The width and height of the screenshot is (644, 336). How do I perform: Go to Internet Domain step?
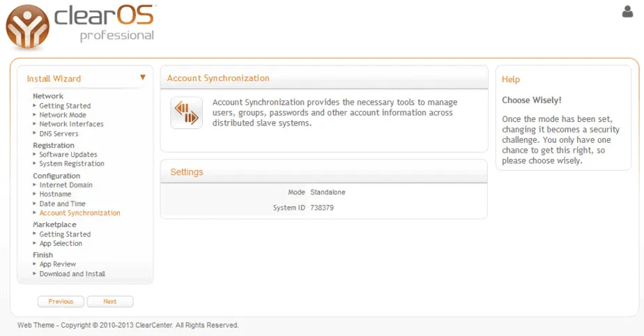click(66, 185)
